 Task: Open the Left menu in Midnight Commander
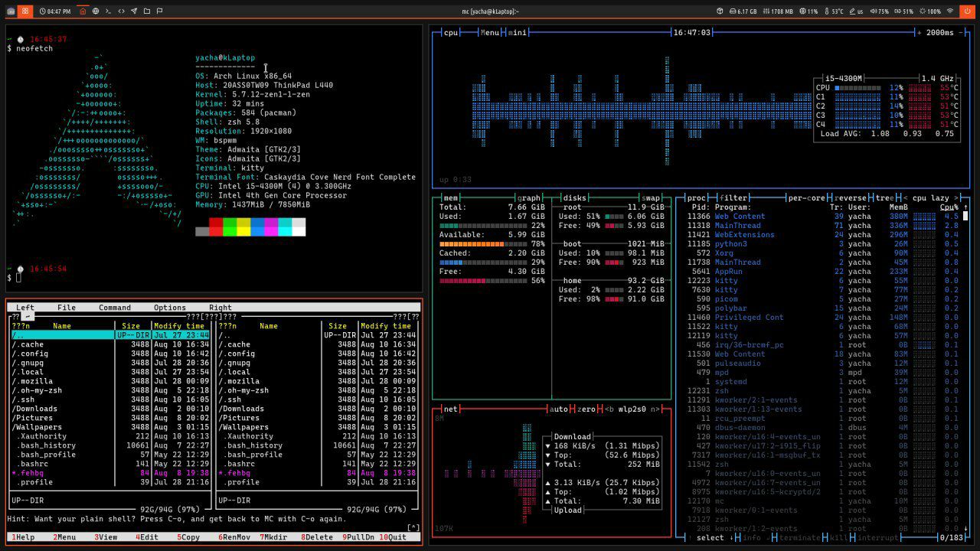pos(25,308)
